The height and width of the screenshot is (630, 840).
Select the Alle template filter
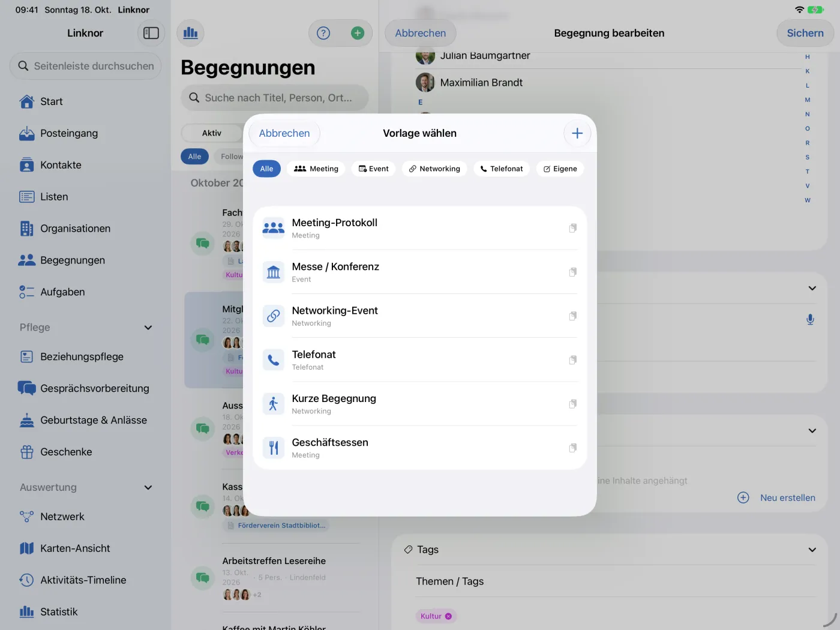click(266, 169)
